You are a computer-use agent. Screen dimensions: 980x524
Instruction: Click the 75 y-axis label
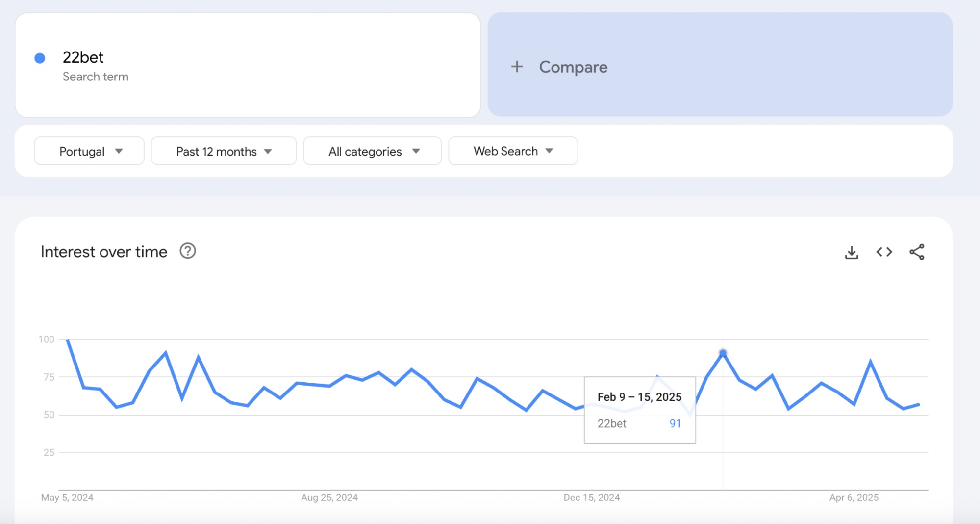coord(49,377)
